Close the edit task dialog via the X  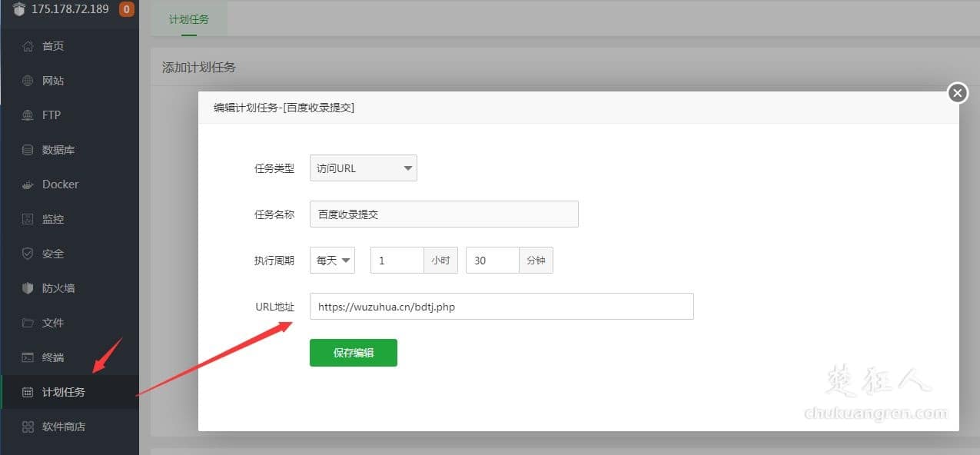pos(956,92)
